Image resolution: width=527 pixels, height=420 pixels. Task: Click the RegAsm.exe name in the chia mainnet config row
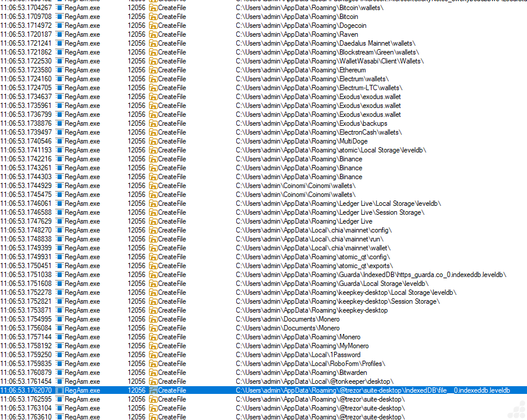click(82, 230)
